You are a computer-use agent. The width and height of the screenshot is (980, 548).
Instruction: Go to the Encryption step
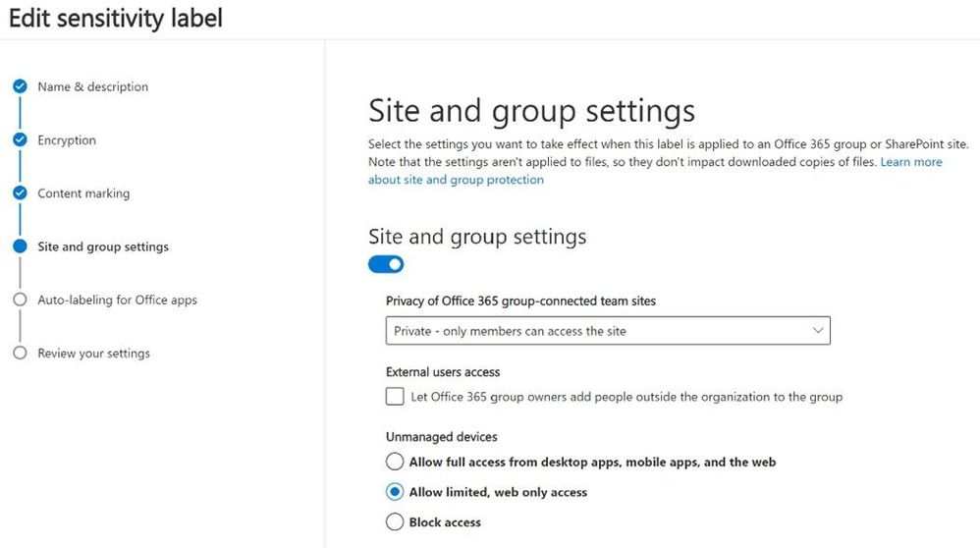pos(67,140)
